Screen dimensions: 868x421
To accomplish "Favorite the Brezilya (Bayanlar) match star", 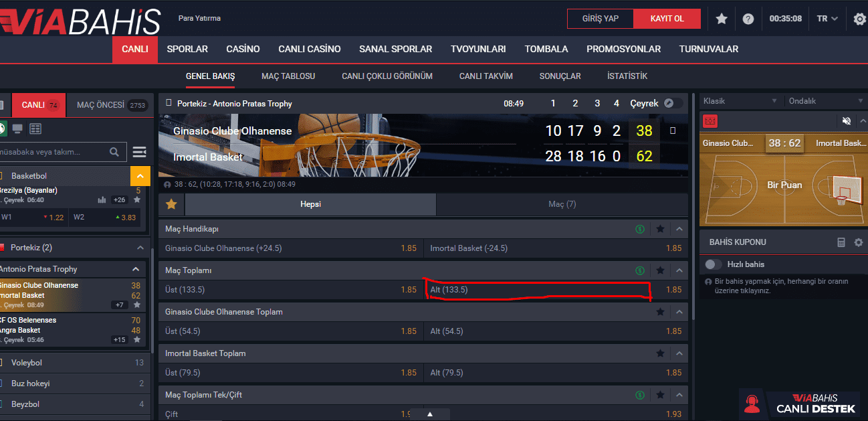I will (x=137, y=199).
